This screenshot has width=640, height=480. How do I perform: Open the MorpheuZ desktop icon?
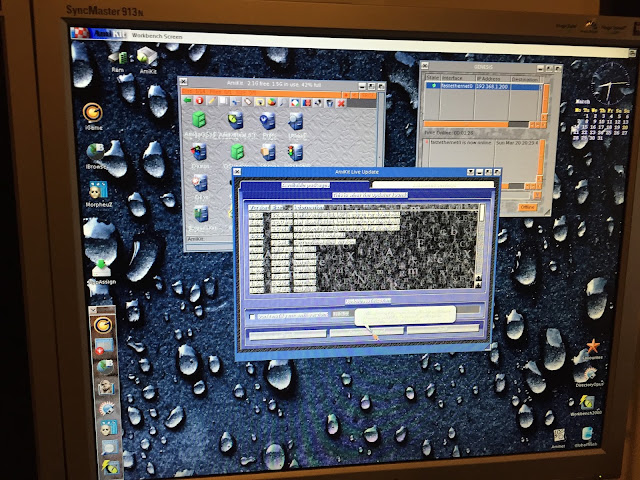coord(98,194)
